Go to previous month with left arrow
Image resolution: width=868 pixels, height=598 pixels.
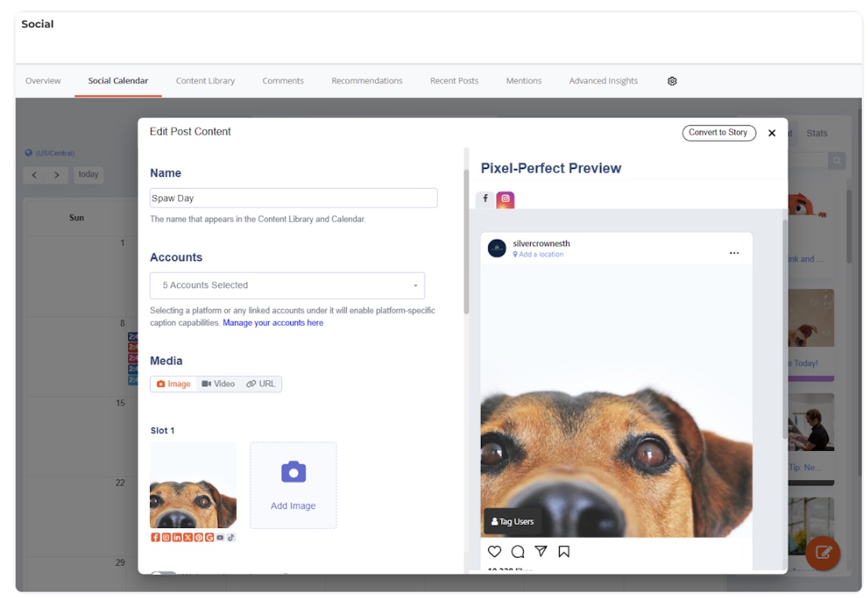(35, 175)
